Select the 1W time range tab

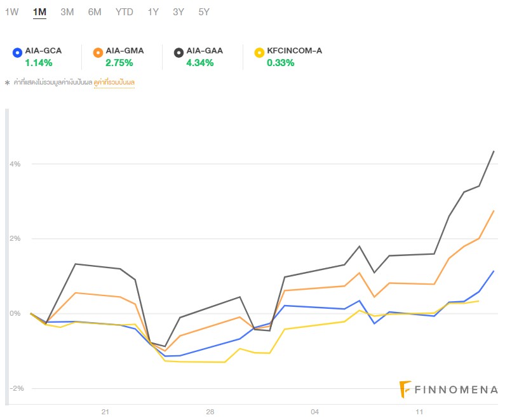point(11,12)
